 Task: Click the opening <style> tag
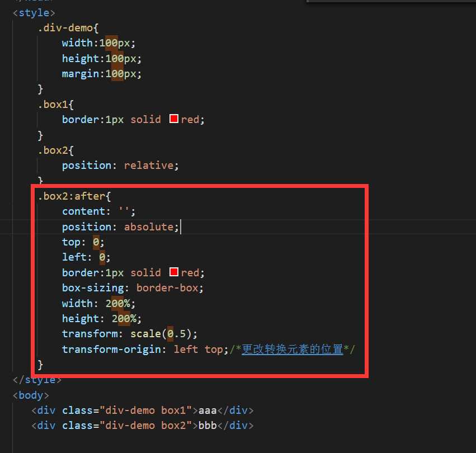34,13
